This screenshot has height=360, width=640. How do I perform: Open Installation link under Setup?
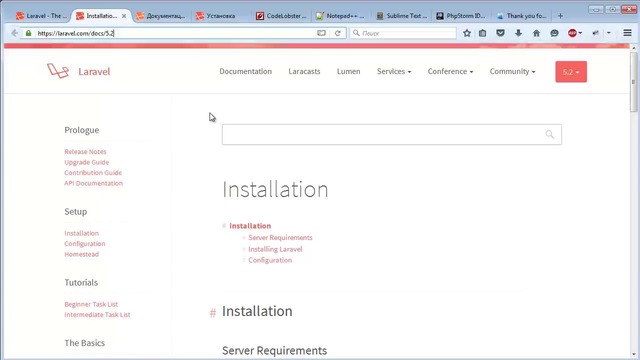point(82,233)
